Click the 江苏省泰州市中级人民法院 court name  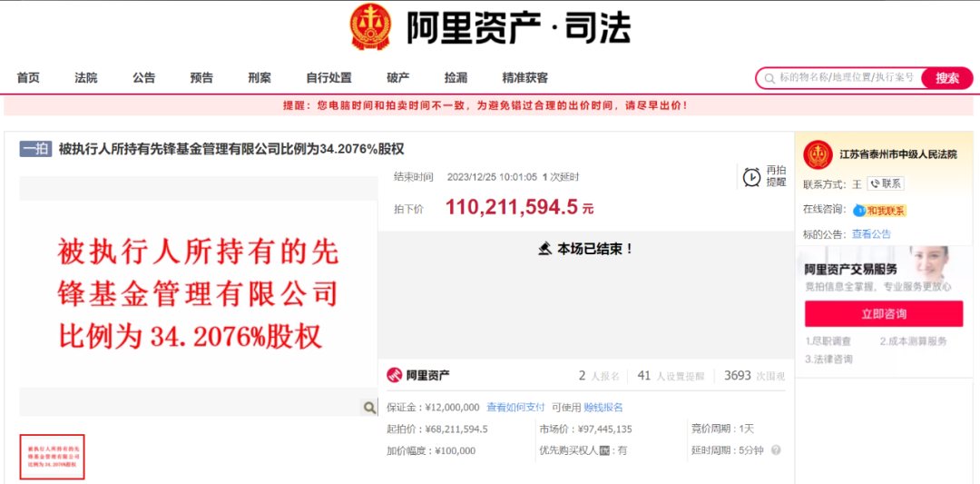[x=898, y=155]
